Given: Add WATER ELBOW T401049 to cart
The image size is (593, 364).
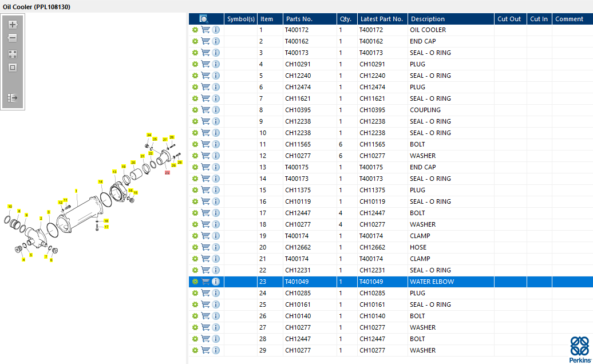Looking at the screenshot, I should 205,282.
